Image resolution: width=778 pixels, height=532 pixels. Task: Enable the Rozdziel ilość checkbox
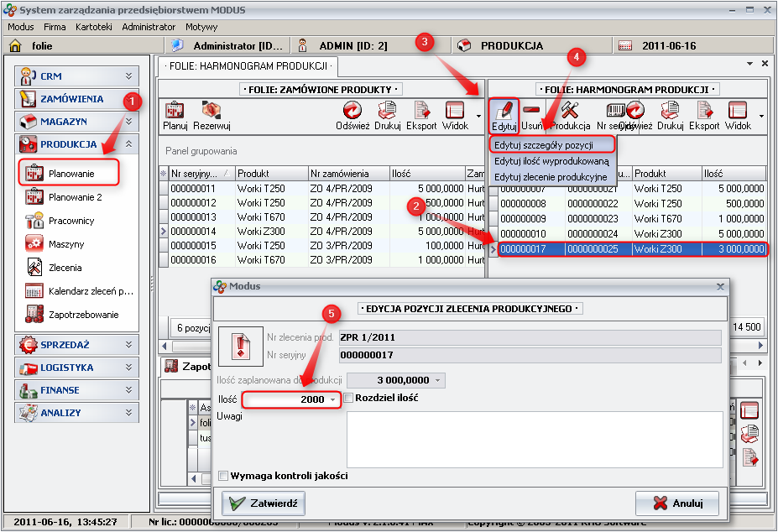pyautogui.click(x=348, y=398)
